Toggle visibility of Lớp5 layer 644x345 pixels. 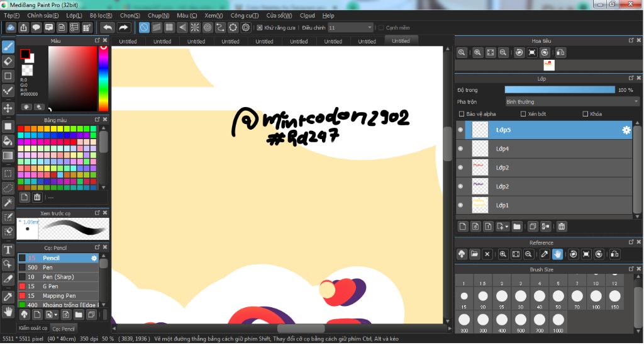[460, 130]
